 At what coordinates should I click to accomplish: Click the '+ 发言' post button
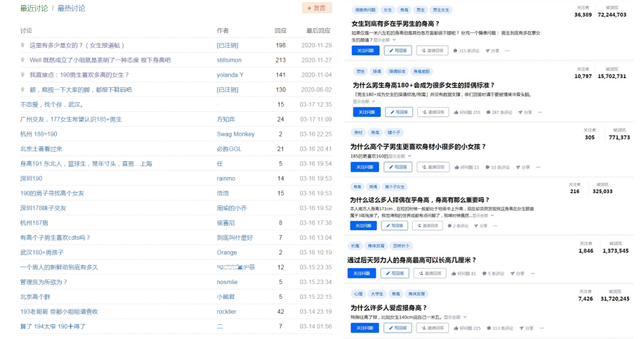click(317, 8)
